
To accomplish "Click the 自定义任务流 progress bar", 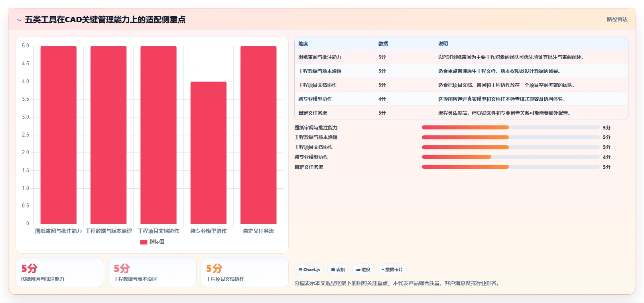I will click(510, 167).
